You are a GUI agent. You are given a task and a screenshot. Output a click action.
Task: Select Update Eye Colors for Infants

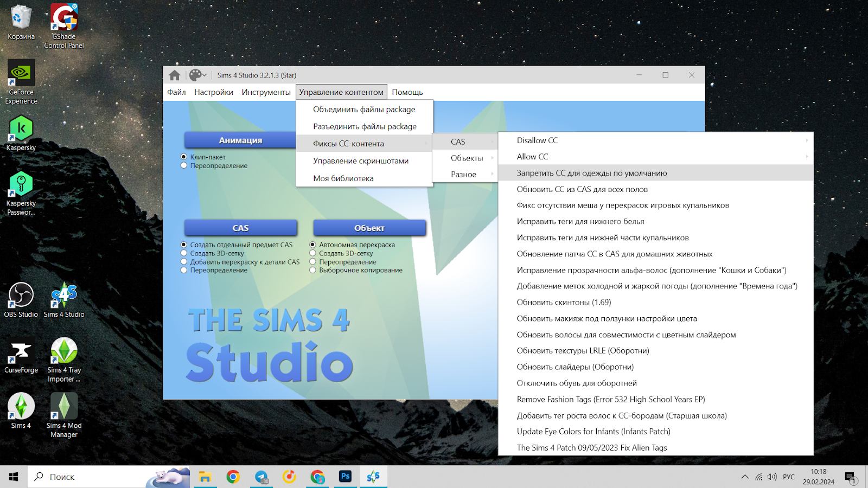655,432
